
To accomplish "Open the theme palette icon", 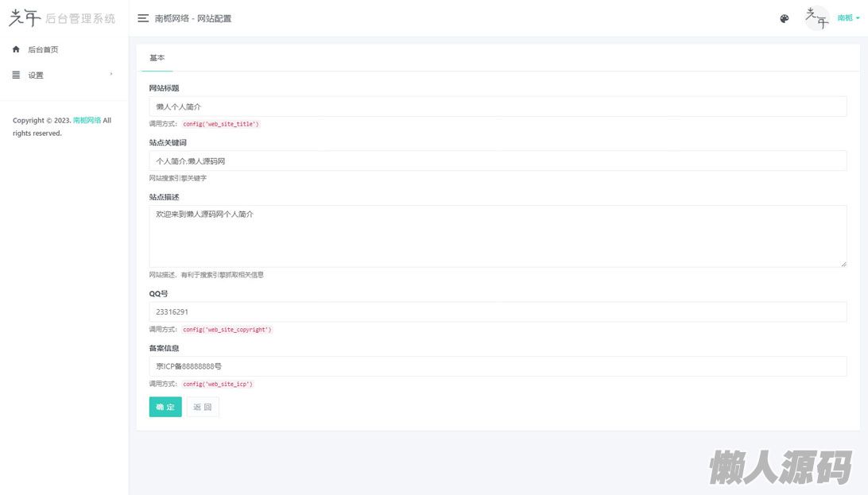I will click(784, 18).
